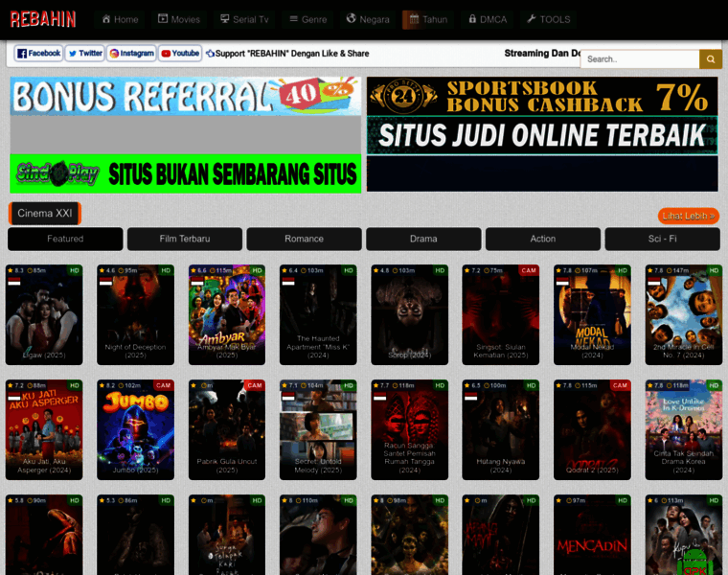Expand the Genre menu
Image resolution: width=728 pixels, height=575 pixels.
click(x=307, y=19)
